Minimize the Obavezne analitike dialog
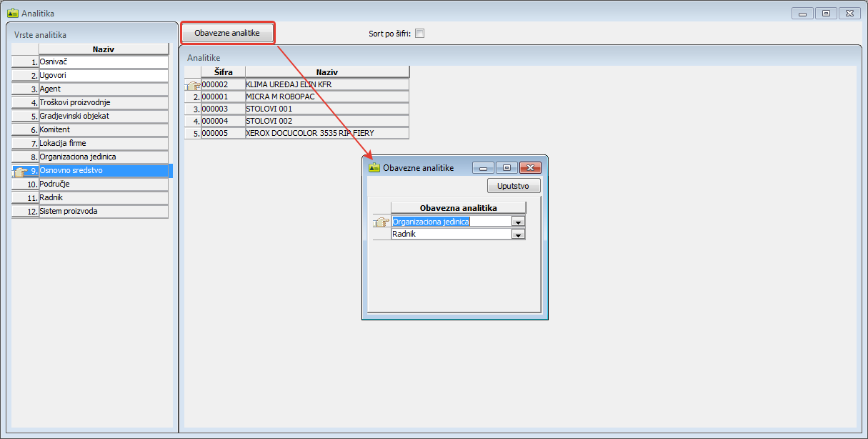 pyautogui.click(x=484, y=167)
